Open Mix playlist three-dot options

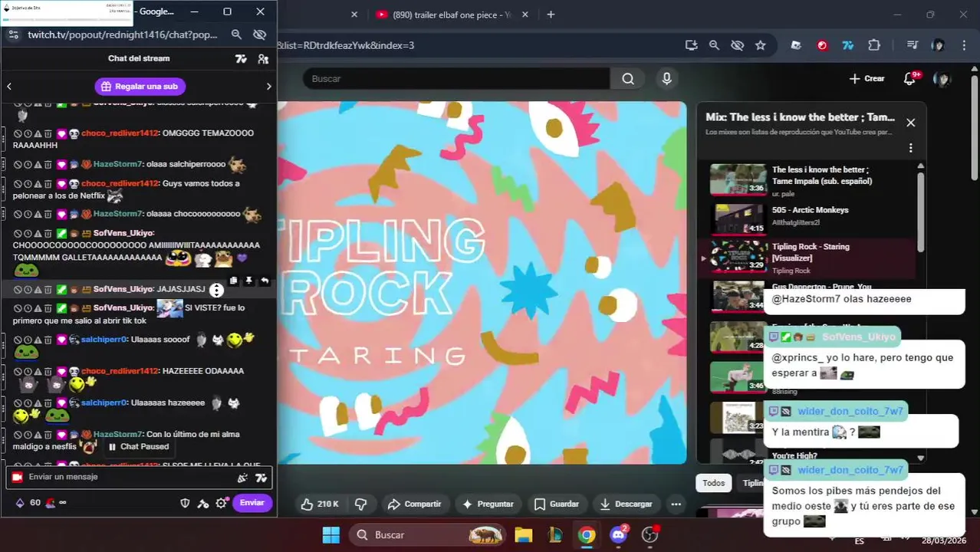click(x=910, y=148)
